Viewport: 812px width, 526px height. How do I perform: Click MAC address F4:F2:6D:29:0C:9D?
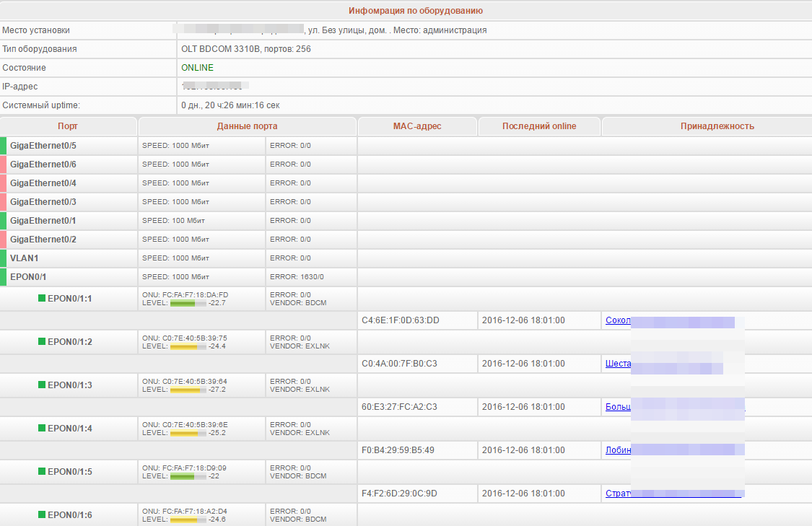pos(399,494)
